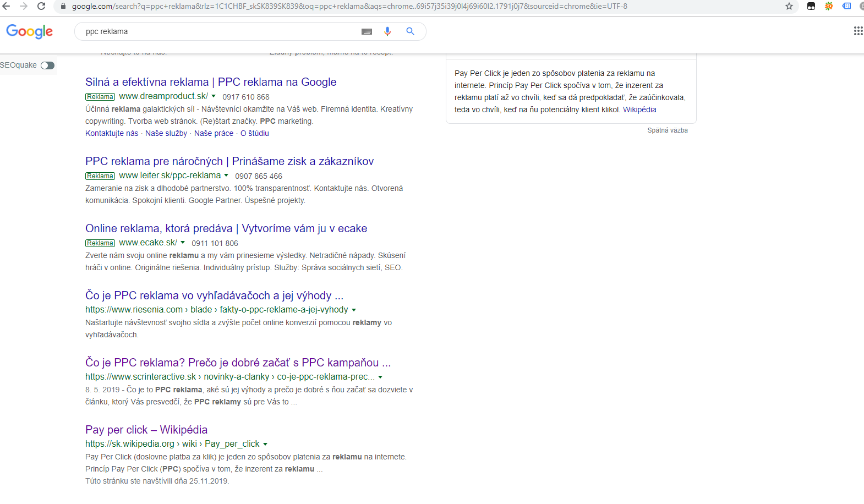Open 'Silná a efektívna reklama' ad
Image resolution: width=864 pixels, height=504 pixels.
211,82
